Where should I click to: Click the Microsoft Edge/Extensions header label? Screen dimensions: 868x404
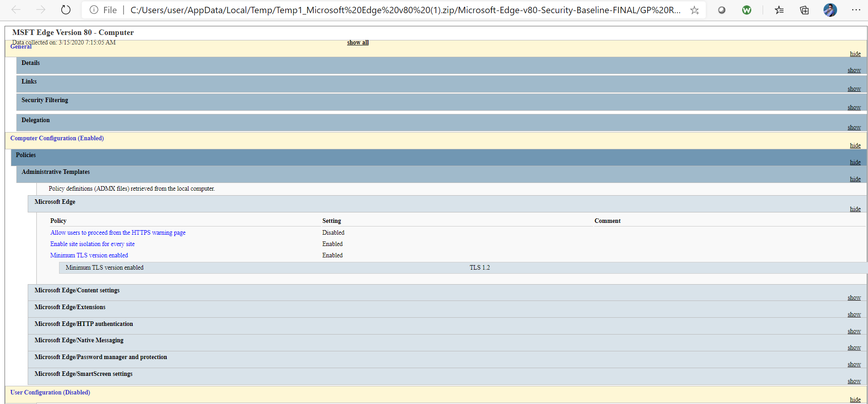pos(70,307)
